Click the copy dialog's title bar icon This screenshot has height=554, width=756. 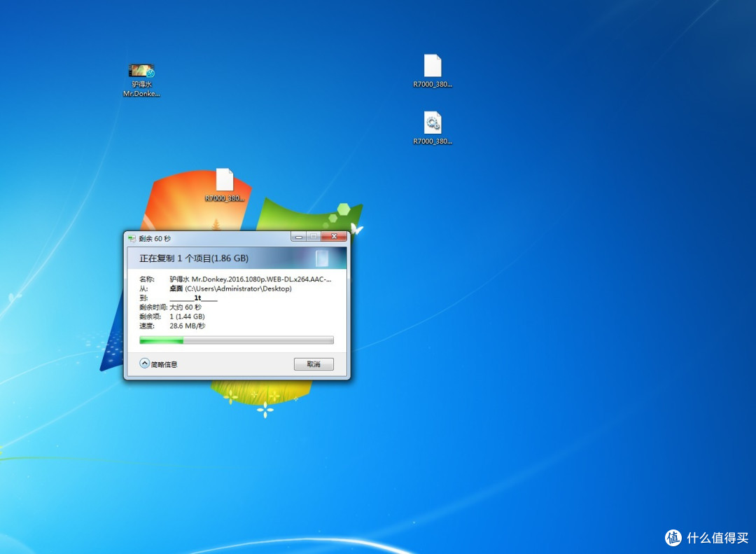132,238
